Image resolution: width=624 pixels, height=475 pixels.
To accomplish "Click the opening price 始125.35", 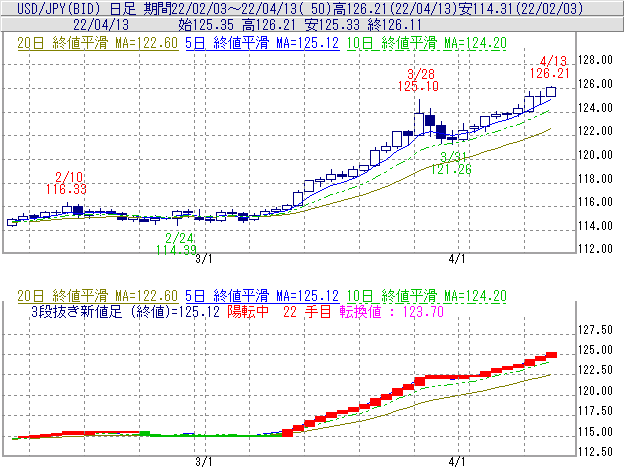I will coord(206,25).
